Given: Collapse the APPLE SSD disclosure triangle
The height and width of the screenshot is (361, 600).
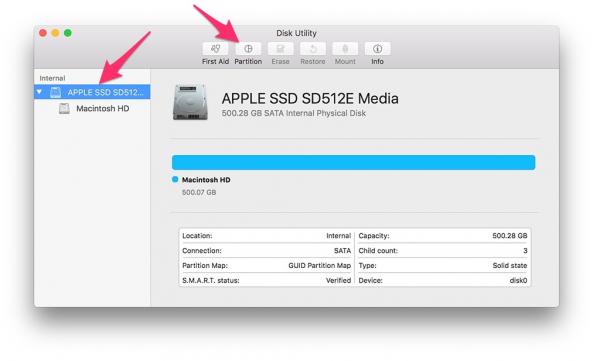Looking at the screenshot, I should click(39, 92).
